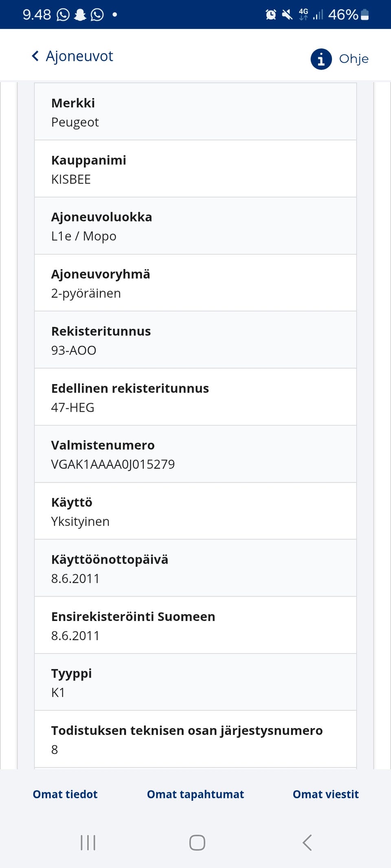Viewport: 391px width, 868px height.
Task: Open the Omat tiedot tab
Action: pos(65,794)
